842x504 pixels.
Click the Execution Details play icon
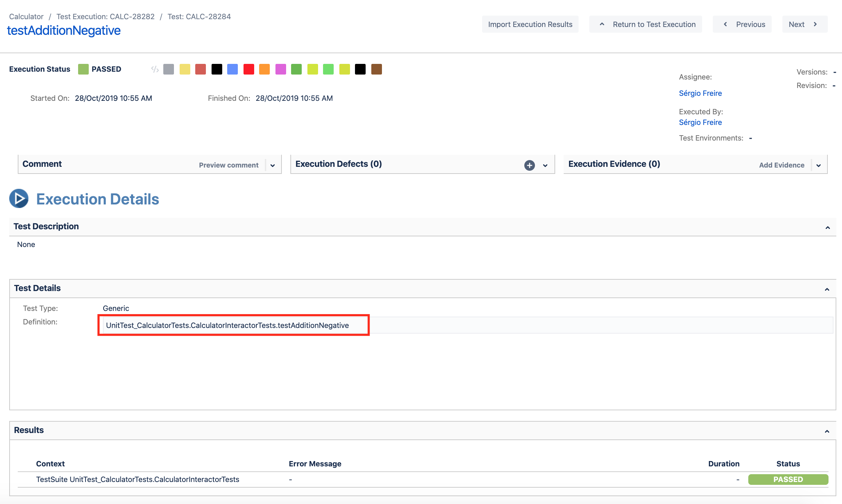[x=19, y=198]
